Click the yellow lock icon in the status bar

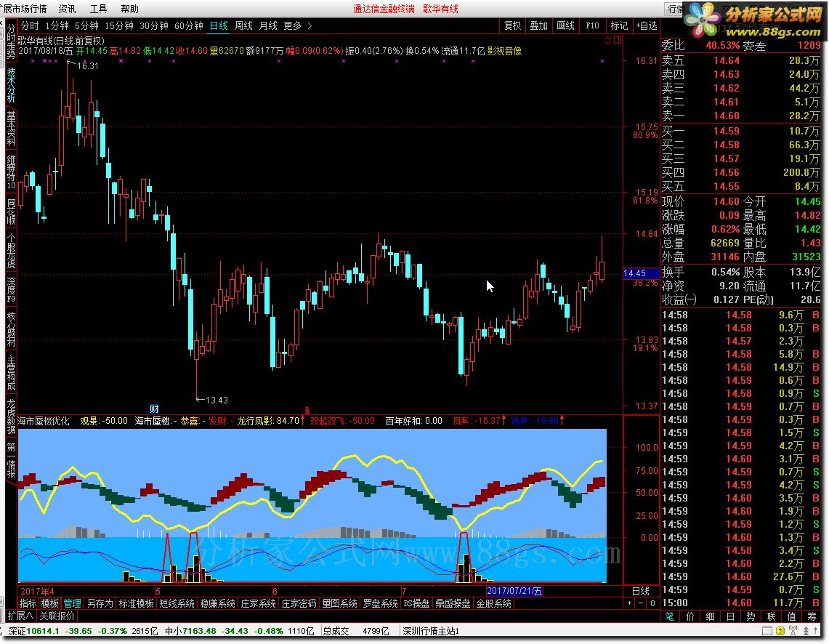point(780,631)
